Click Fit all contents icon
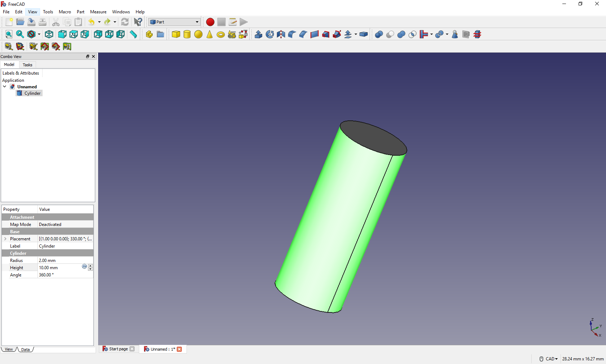The image size is (606, 364). click(x=9, y=34)
